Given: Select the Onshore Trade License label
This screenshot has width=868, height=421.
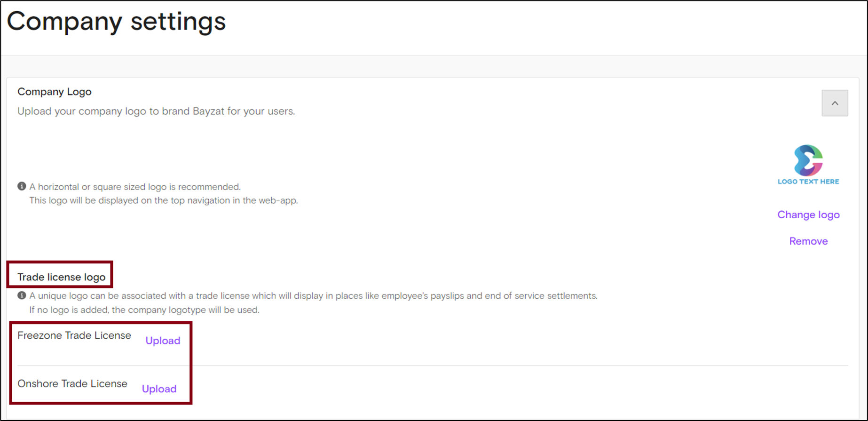Looking at the screenshot, I should [x=72, y=384].
